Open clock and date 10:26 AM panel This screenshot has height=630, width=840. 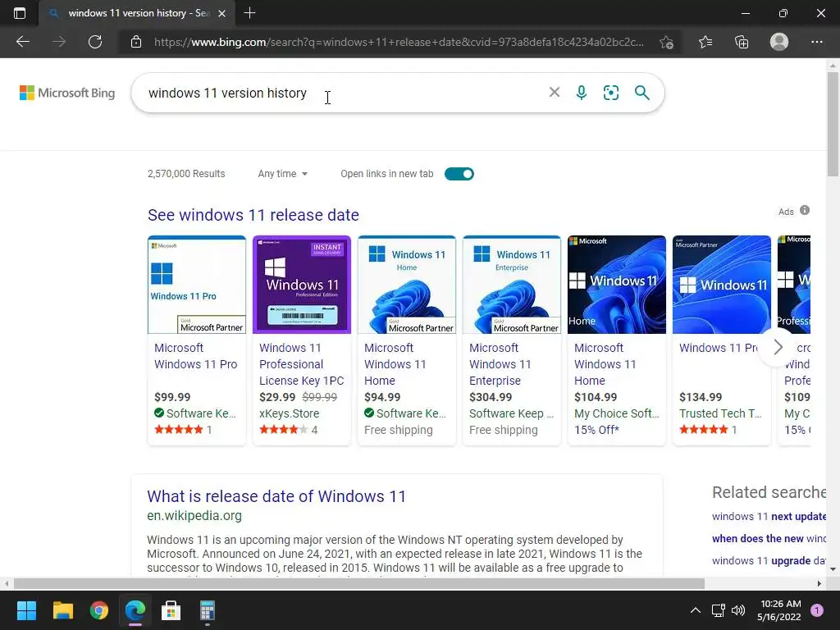(x=781, y=610)
